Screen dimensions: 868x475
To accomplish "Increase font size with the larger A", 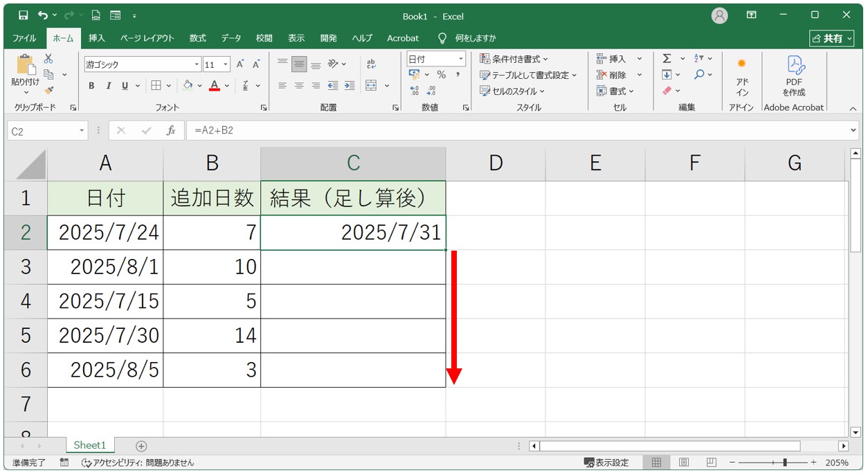I will click(x=240, y=64).
